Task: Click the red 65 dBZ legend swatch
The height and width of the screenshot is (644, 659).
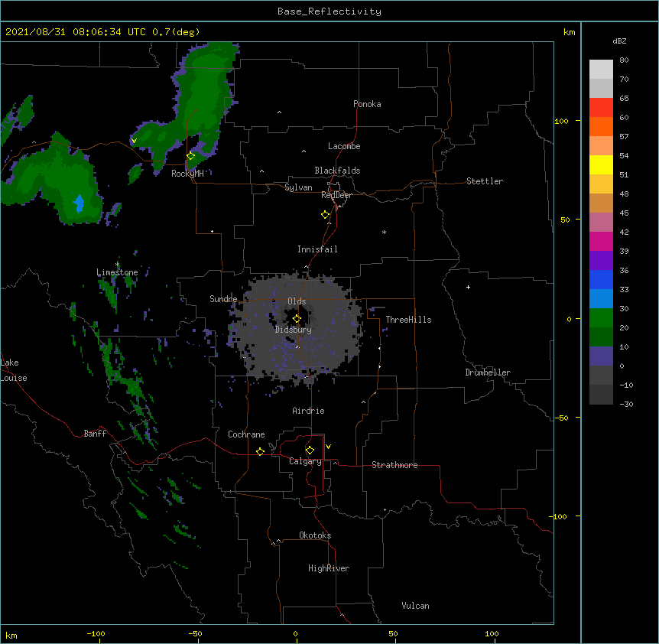Action: (x=601, y=107)
